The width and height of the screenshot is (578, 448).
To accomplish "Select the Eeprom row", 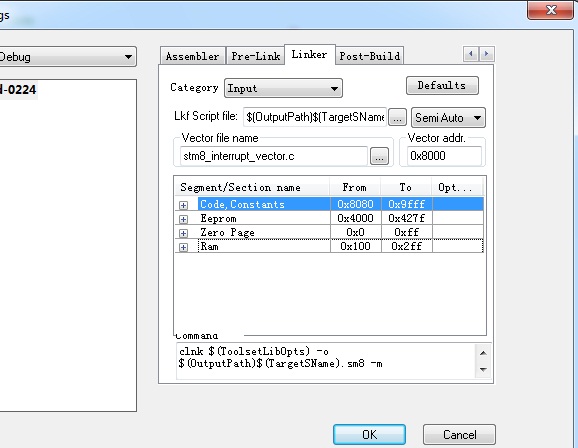I will [329, 218].
